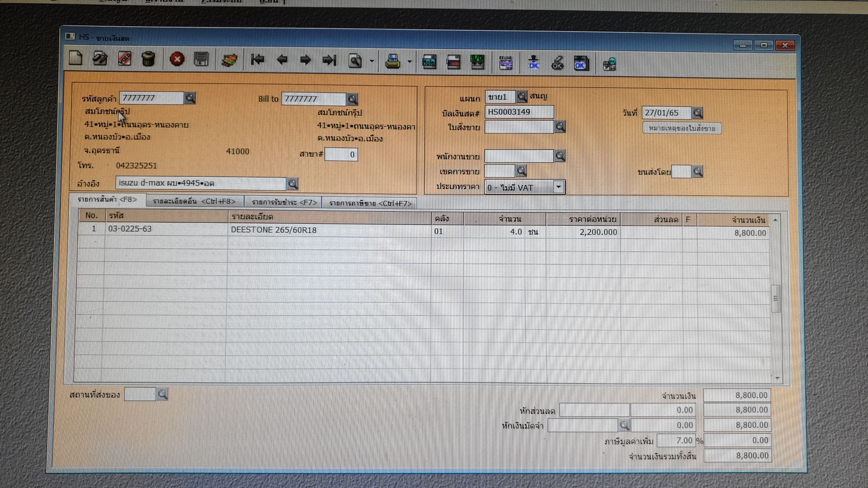Click the floppy disk save icon

click(x=201, y=59)
